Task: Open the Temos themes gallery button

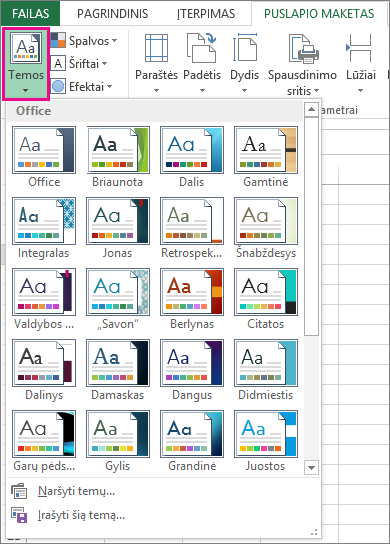Action: 26,64
